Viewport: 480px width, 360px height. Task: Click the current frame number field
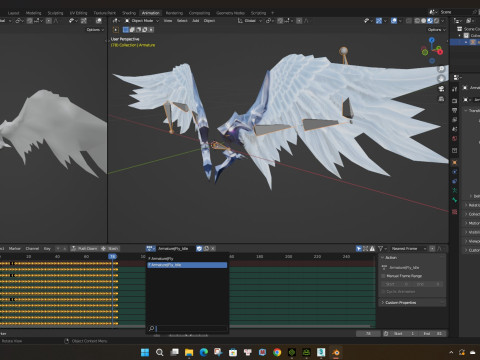click(x=368, y=334)
